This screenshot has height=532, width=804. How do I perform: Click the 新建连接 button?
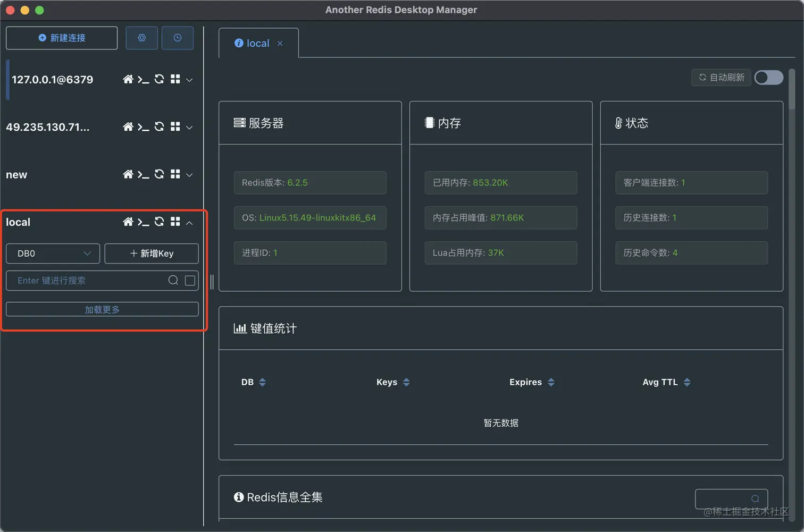[62, 38]
